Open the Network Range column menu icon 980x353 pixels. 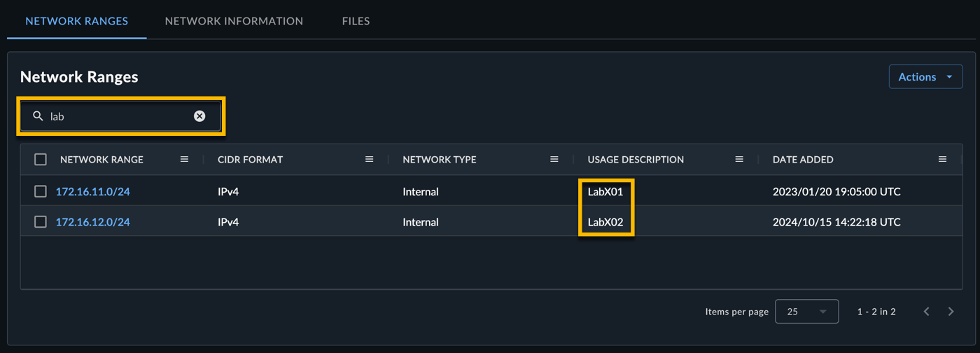click(x=184, y=160)
